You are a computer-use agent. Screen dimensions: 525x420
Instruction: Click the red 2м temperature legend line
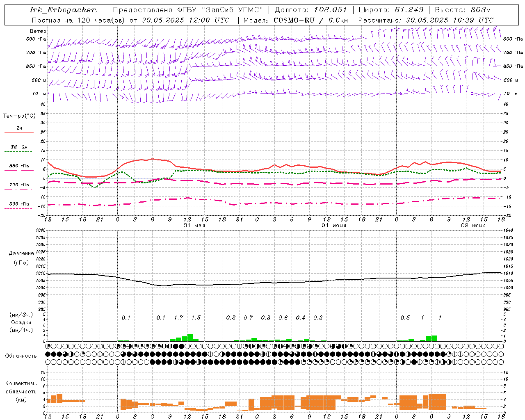point(19,132)
